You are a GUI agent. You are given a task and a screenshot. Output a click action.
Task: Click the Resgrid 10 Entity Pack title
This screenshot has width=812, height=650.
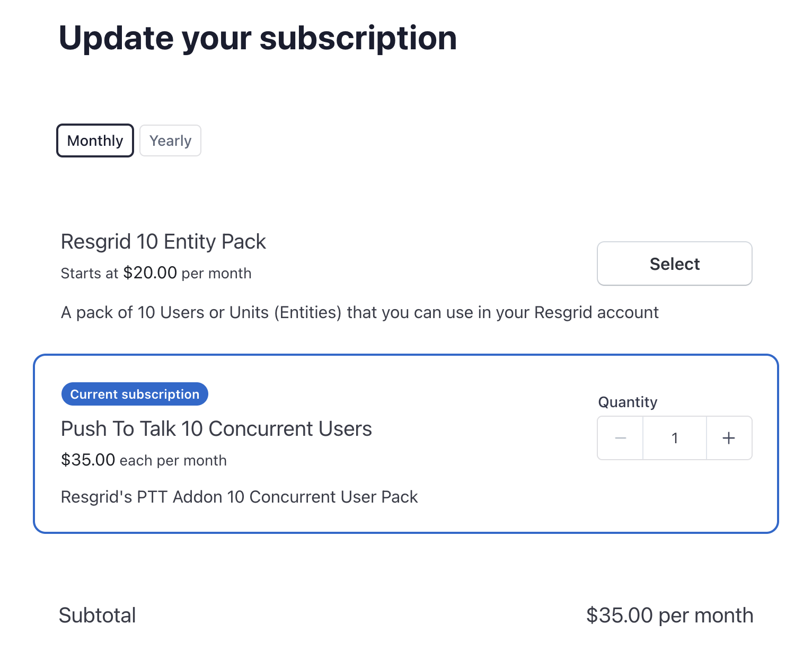click(163, 241)
